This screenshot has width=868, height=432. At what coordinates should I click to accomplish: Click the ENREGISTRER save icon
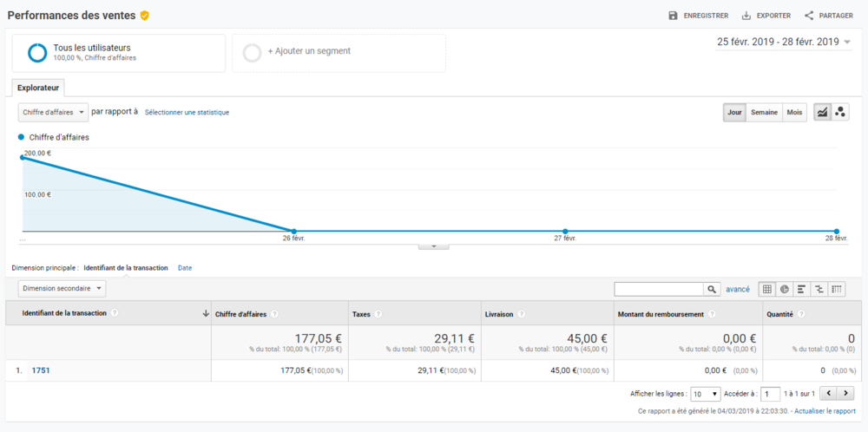point(674,16)
